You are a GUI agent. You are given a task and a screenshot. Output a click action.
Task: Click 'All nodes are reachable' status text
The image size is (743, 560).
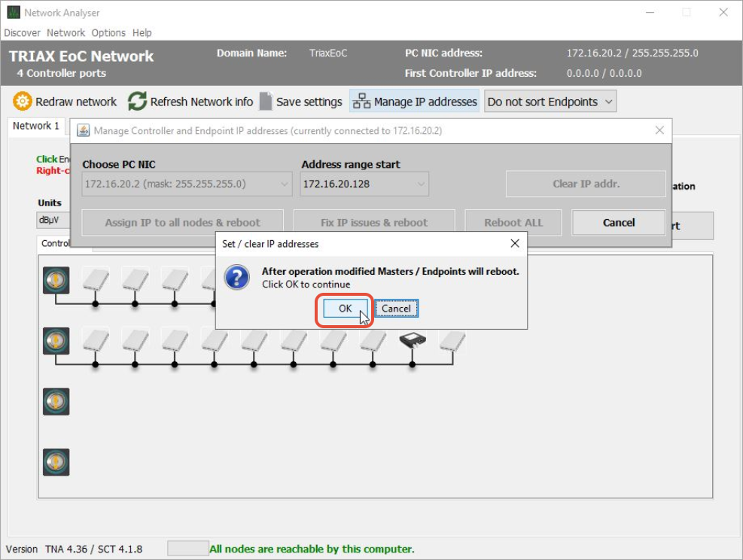coord(312,549)
